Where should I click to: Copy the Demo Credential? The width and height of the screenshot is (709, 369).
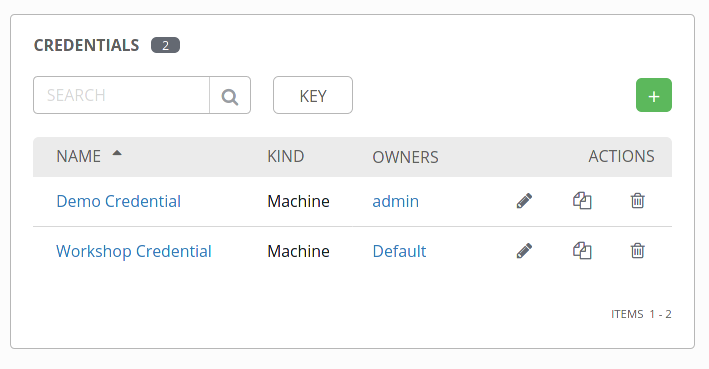582,201
